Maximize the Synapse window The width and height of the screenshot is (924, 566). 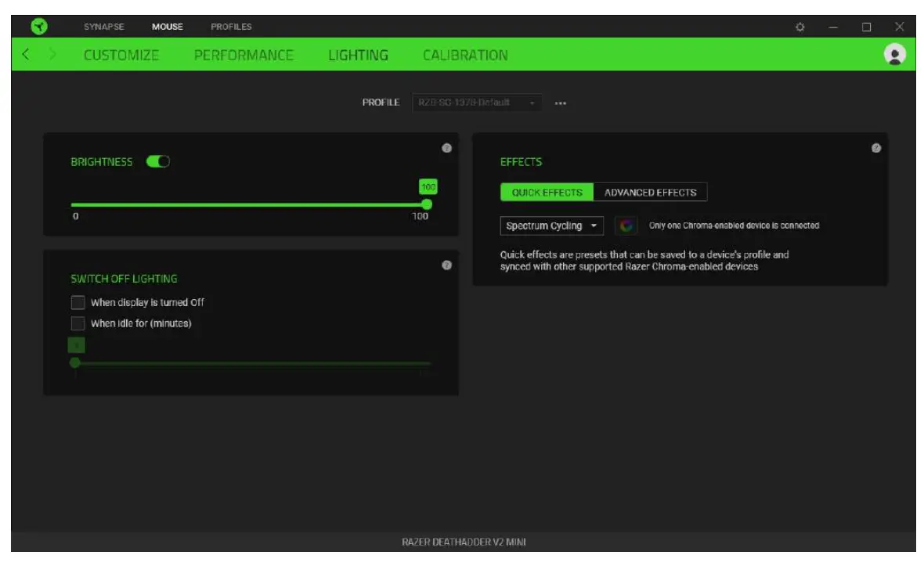[866, 27]
